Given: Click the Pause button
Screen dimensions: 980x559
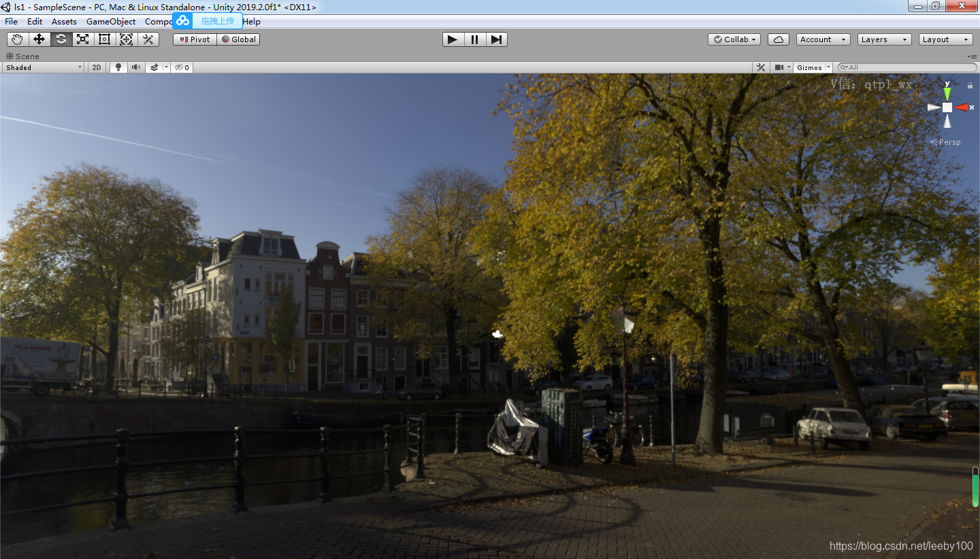Looking at the screenshot, I should [x=474, y=39].
